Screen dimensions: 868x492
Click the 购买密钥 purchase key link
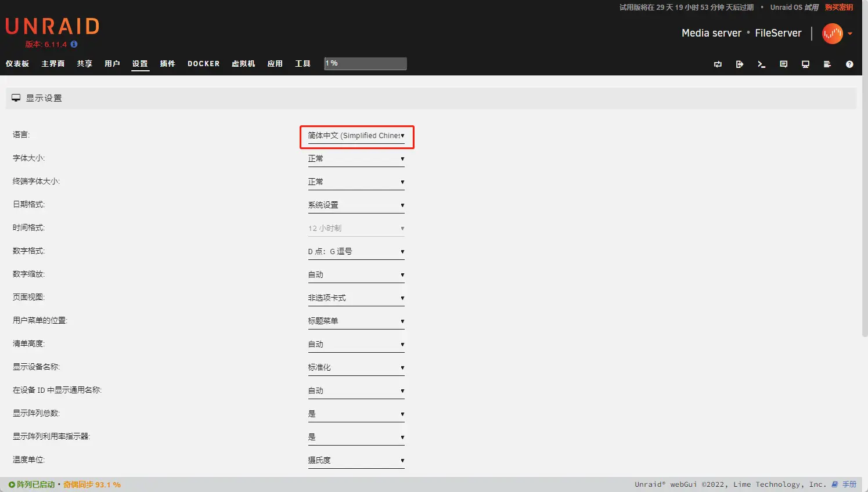[x=838, y=8]
